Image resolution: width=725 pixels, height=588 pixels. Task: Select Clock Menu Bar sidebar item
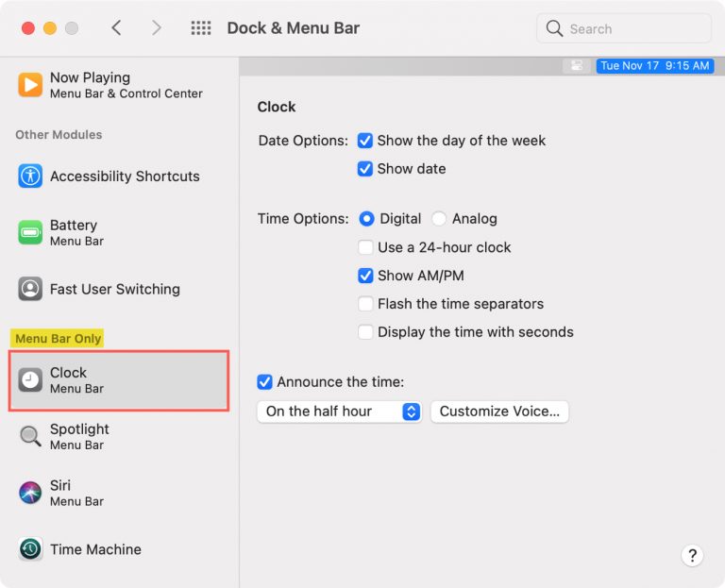(x=119, y=380)
